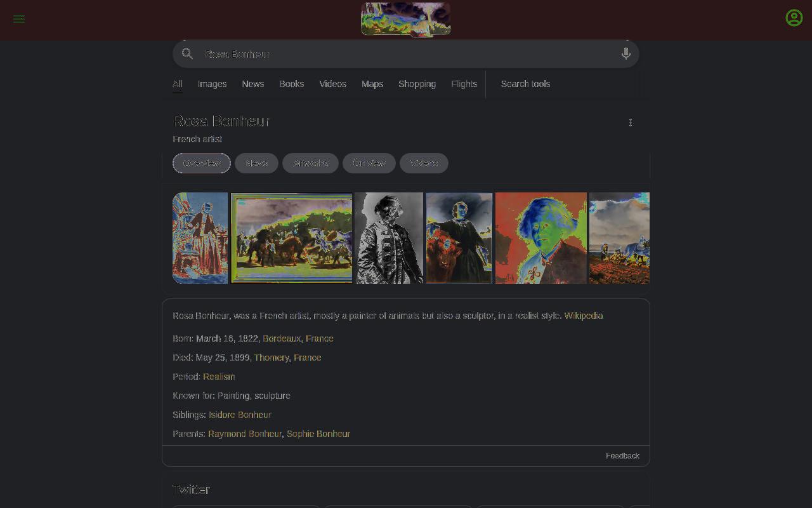Switch to News search tab
The image size is (812, 508).
click(253, 84)
